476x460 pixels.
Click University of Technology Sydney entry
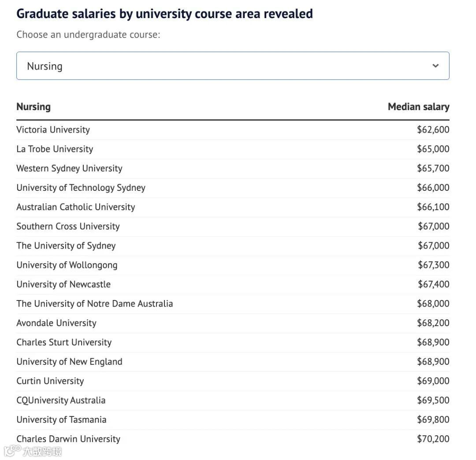coord(81,188)
